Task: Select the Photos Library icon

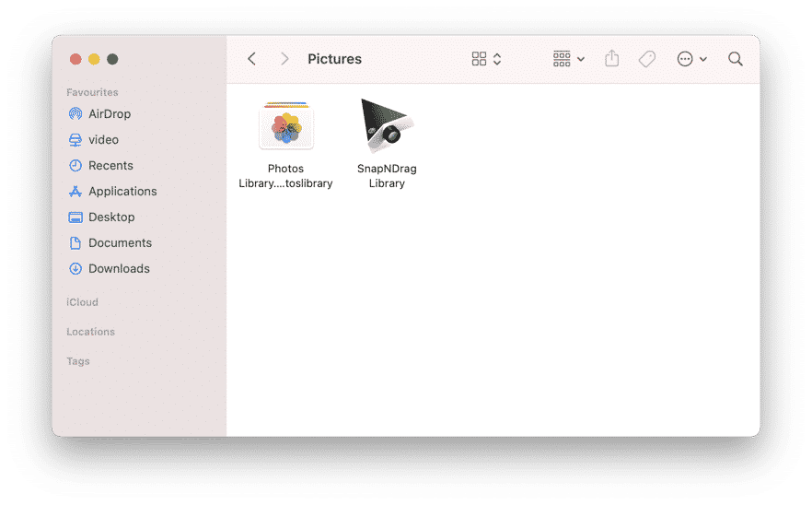Action: 286,126
